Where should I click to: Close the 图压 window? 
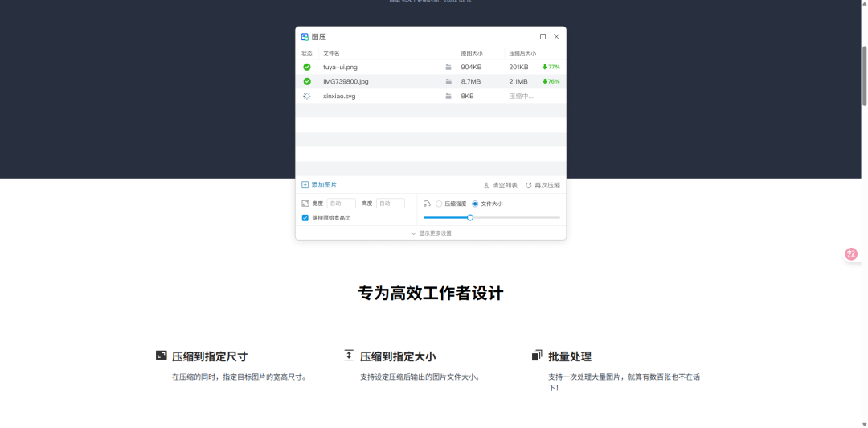click(x=556, y=36)
